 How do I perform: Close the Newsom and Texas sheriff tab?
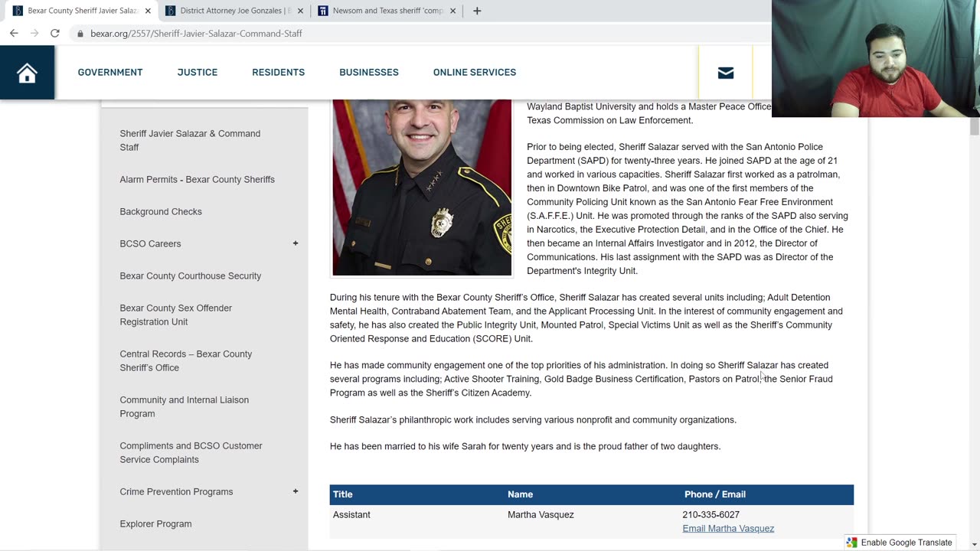click(452, 11)
